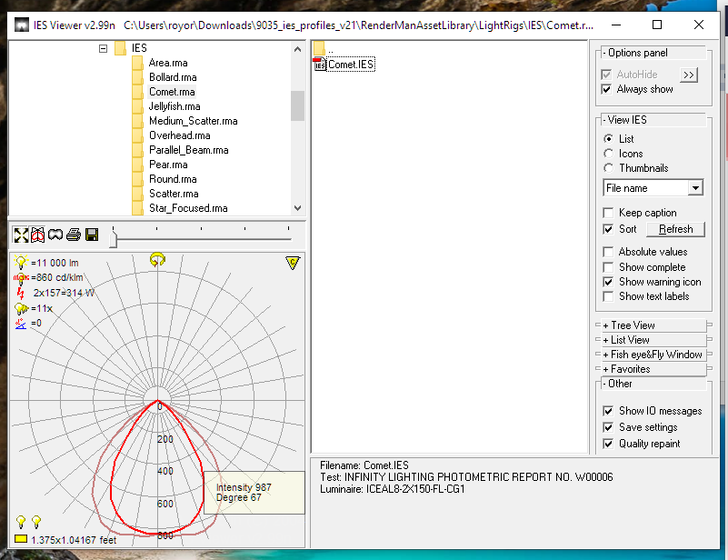This screenshot has width=728, height=560.
Task: Click the zoom slider thumb above diagram
Action: [x=113, y=240]
